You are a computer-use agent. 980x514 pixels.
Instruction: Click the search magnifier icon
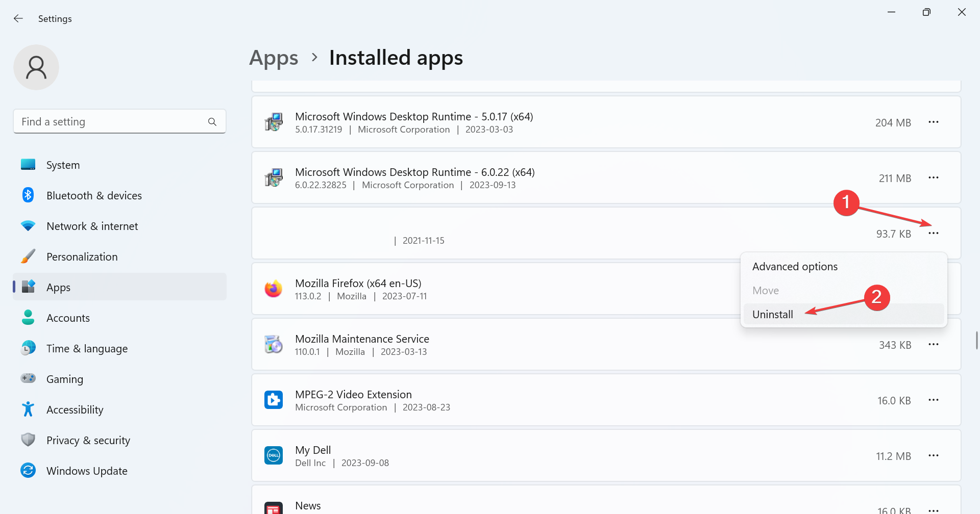212,122
